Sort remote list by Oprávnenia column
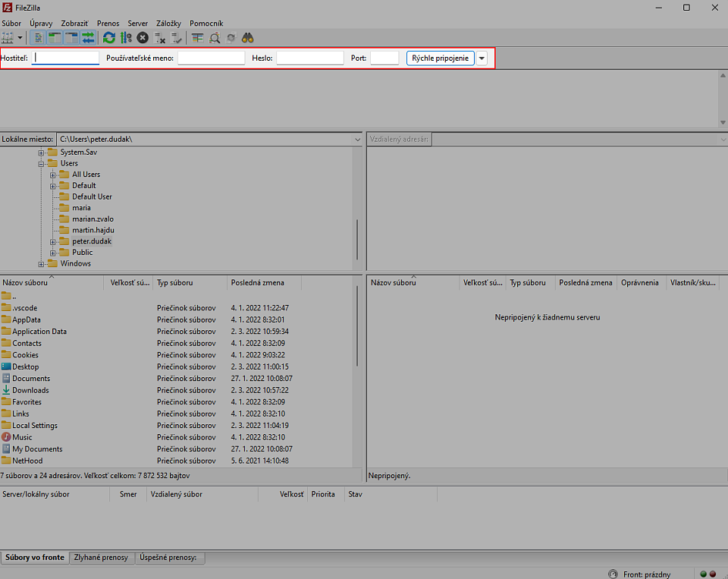The width and height of the screenshot is (728, 579). [642, 282]
